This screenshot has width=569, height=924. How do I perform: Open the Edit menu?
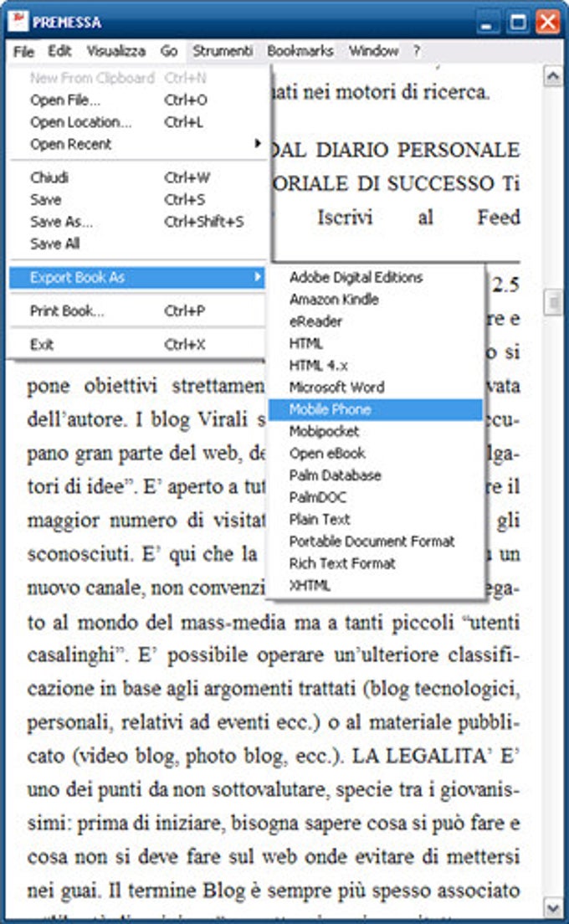[59, 51]
